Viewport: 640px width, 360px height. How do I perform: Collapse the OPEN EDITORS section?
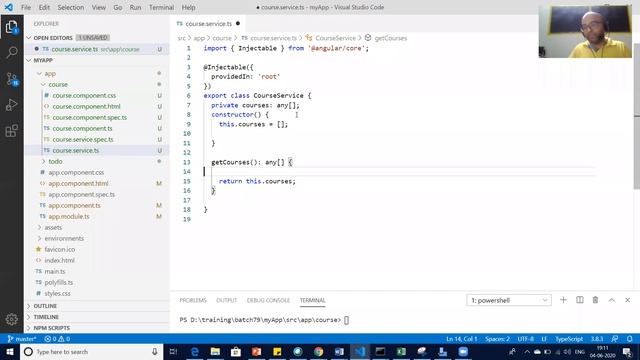tap(29, 38)
